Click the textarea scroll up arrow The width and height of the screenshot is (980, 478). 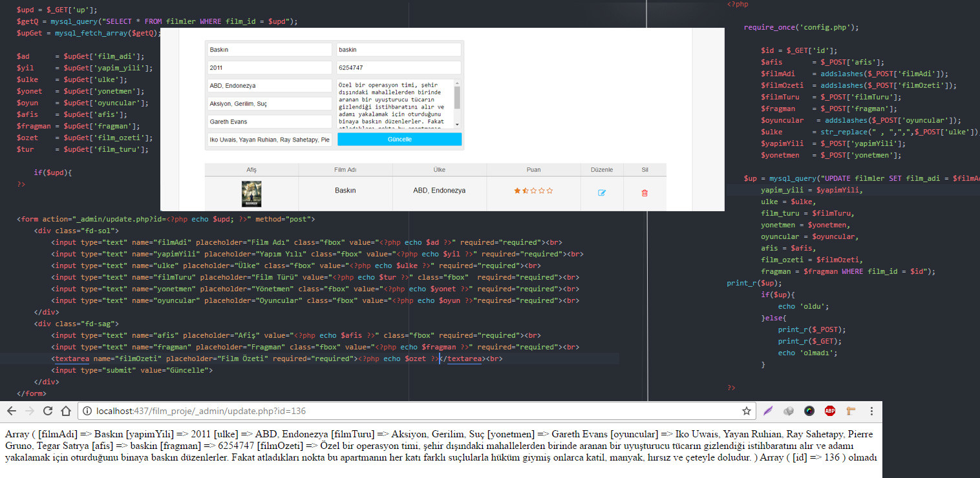[458, 83]
